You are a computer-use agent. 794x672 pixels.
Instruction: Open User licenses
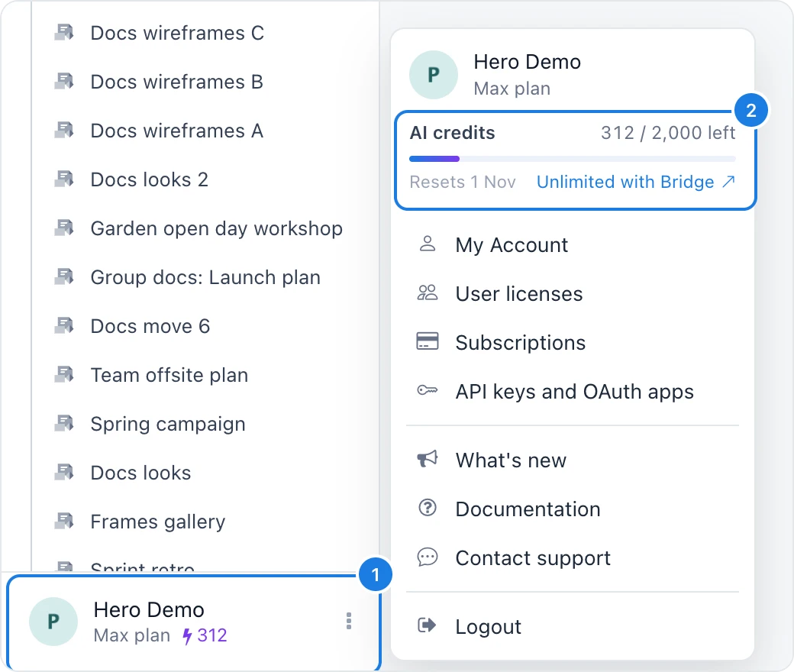pyautogui.click(x=572, y=294)
